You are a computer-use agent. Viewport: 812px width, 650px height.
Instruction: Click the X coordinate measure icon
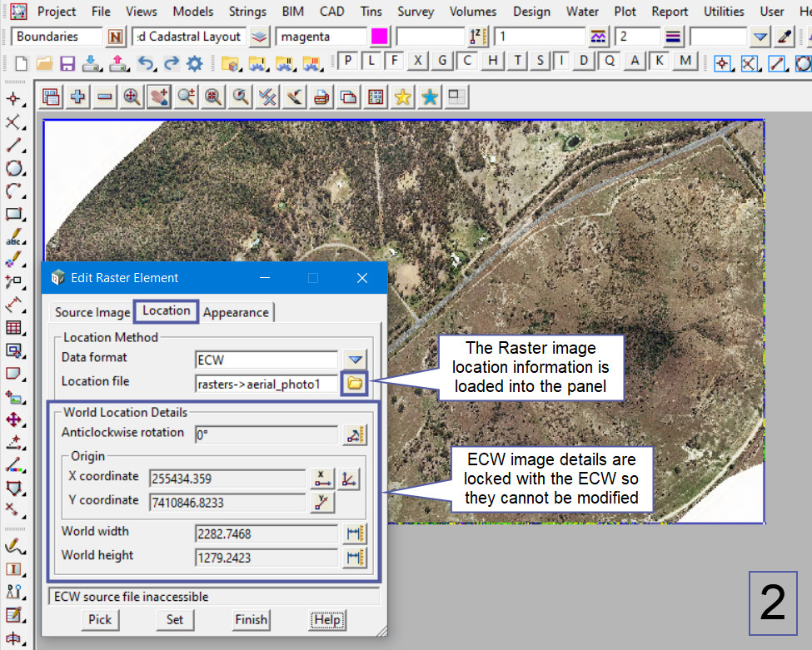click(322, 479)
